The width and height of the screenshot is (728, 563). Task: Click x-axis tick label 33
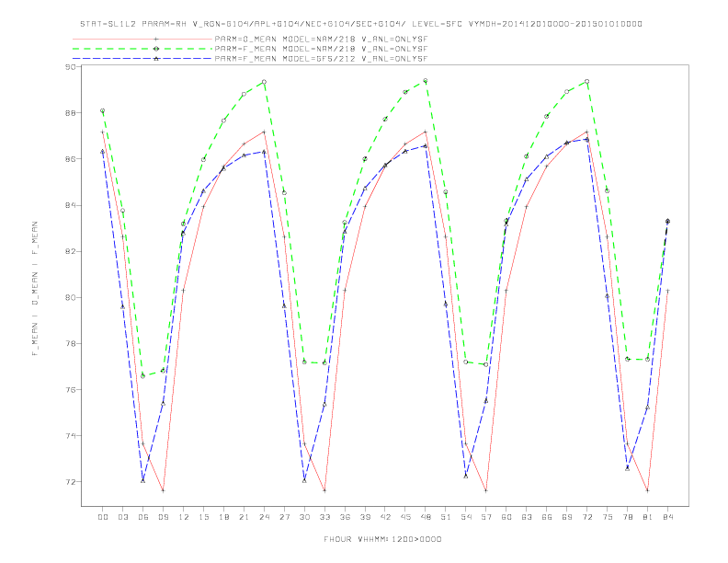(x=324, y=517)
